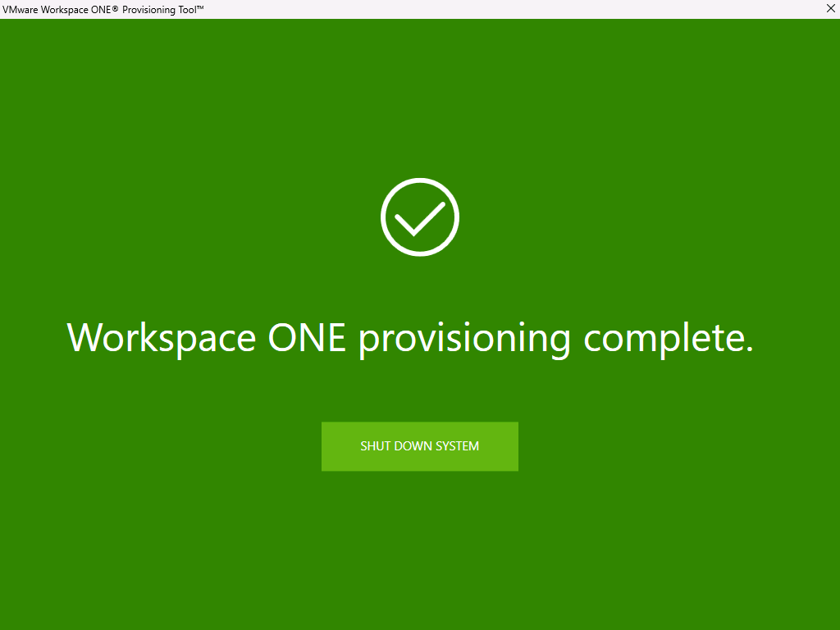Image resolution: width=840 pixels, height=630 pixels.
Task: Click the white checkmark success icon
Action: 419,217
